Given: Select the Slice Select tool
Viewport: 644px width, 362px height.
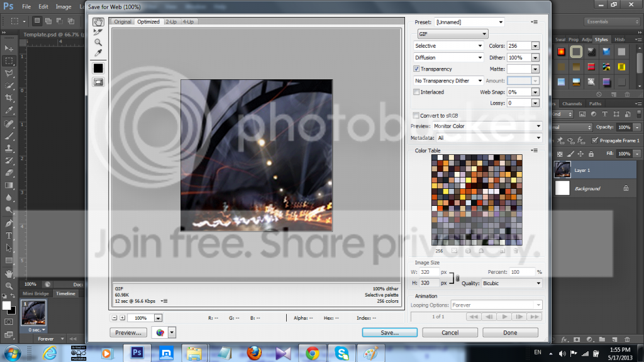Looking at the screenshot, I should pyautogui.click(x=98, y=32).
